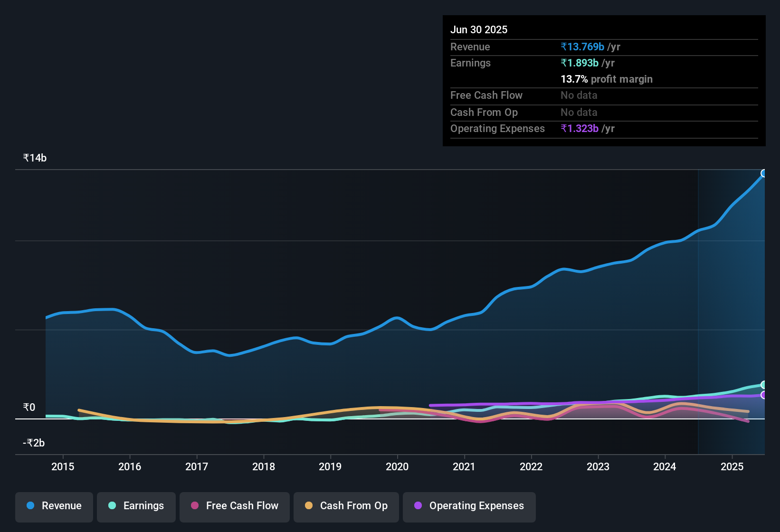Click the teal Earnings dot icon in legend
This screenshot has height=532, width=780.
pos(112,506)
